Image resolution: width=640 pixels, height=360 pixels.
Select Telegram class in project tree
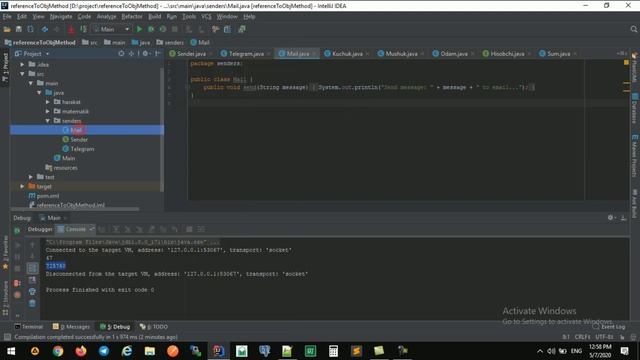82,149
